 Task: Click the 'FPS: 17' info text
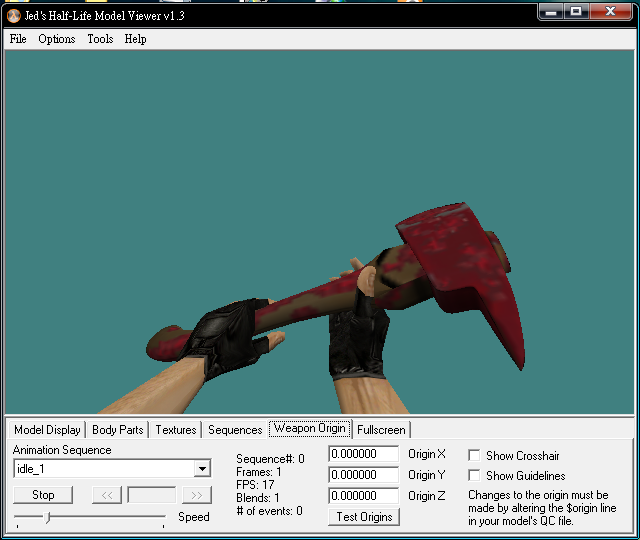pos(255,485)
